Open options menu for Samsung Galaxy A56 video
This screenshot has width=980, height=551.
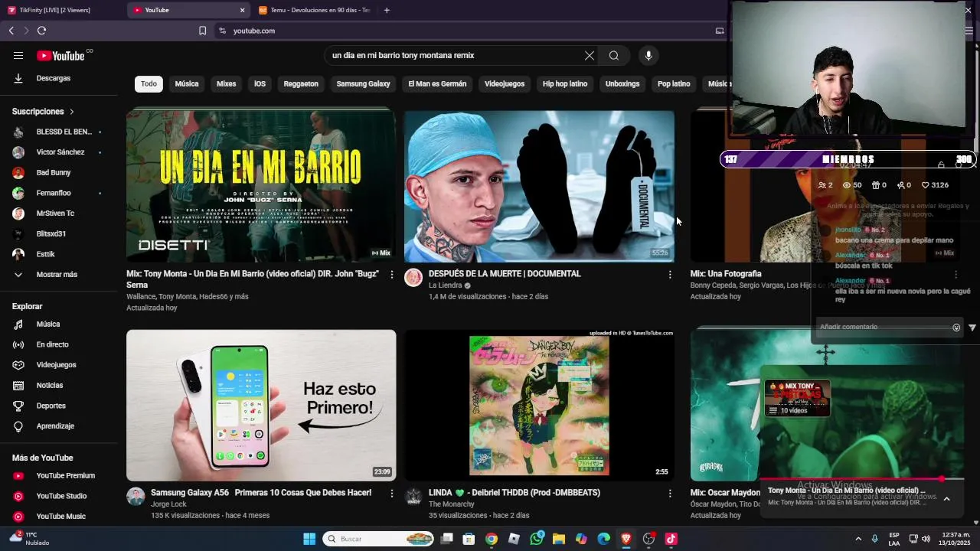pos(392,494)
